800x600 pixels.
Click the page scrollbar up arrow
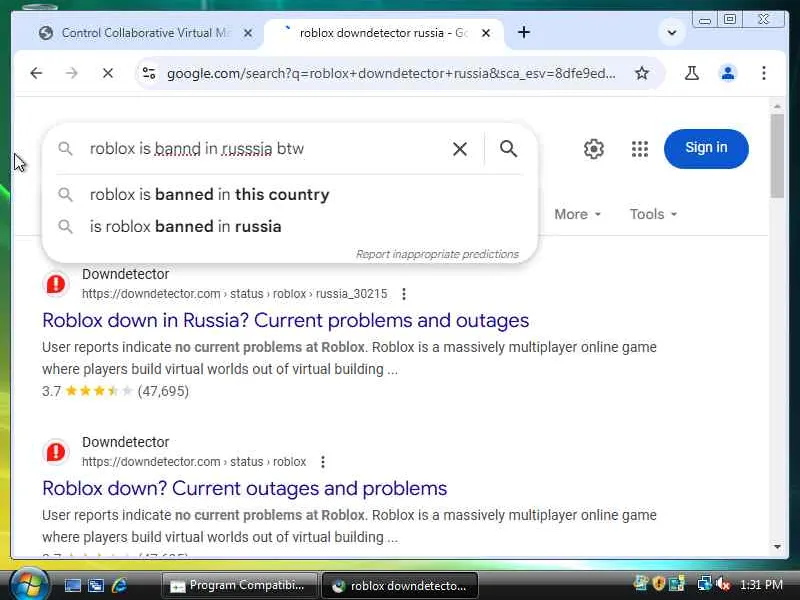(777, 106)
